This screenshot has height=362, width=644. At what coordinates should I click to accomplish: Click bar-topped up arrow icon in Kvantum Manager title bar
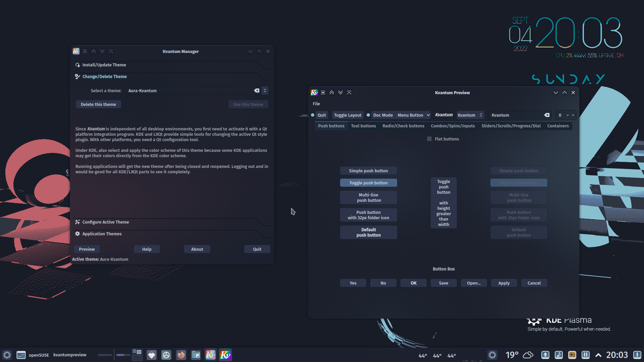tap(111, 51)
